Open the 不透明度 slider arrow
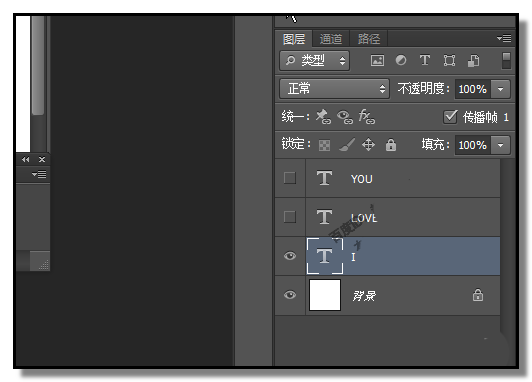Viewport: 532px width, 382px height. [500, 89]
